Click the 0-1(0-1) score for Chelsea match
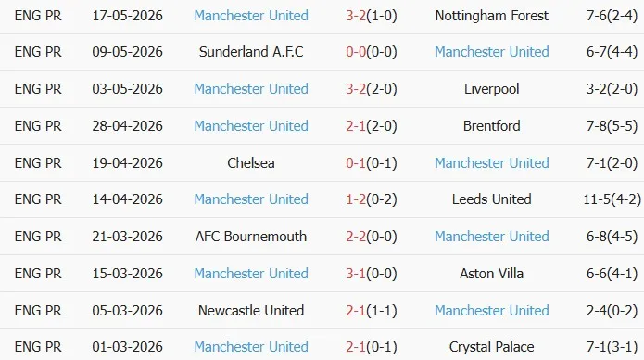Image resolution: width=644 pixels, height=360 pixels. 372,163
